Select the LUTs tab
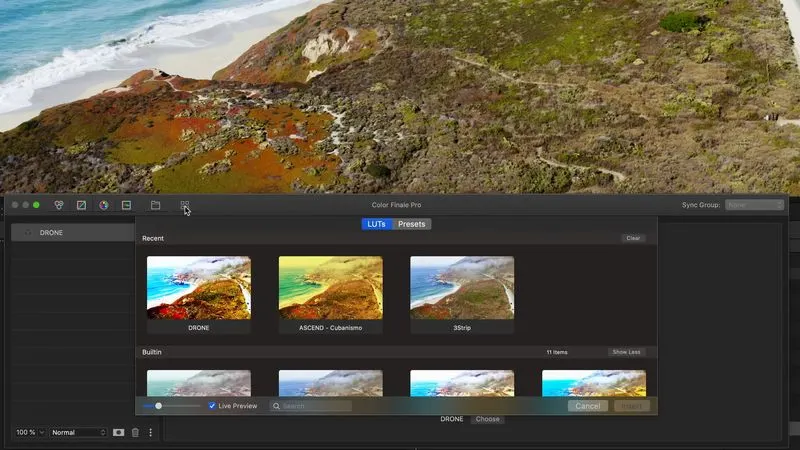Screen dimensions: 800x450 (376, 224)
